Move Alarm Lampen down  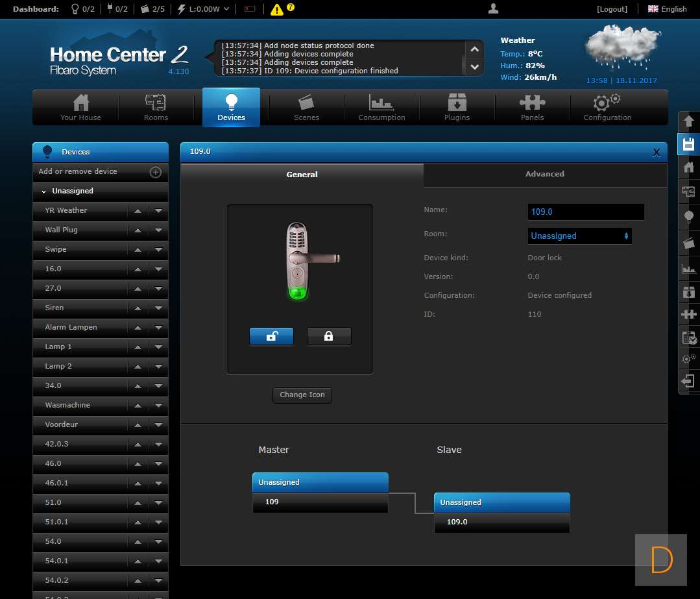pyautogui.click(x=158, y=328)
